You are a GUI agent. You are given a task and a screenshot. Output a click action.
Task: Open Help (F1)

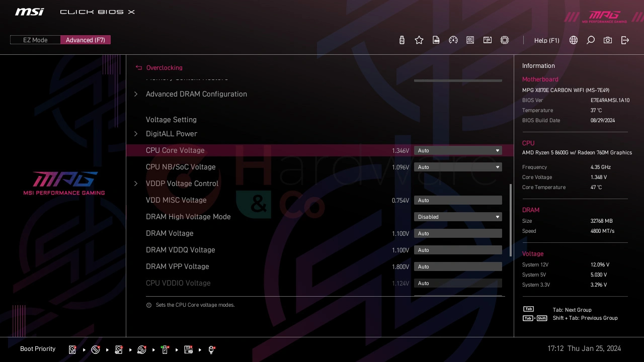point(547,40)
